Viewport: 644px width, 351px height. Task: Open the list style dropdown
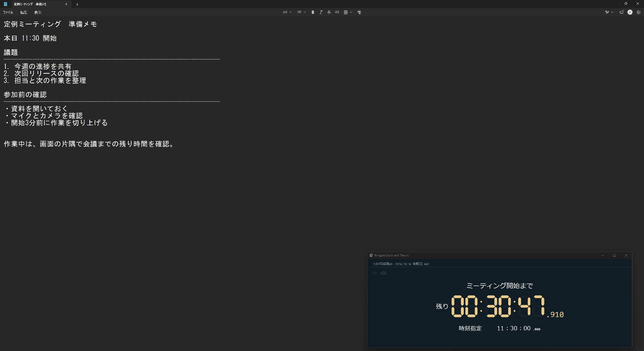(x=301, y=12)
